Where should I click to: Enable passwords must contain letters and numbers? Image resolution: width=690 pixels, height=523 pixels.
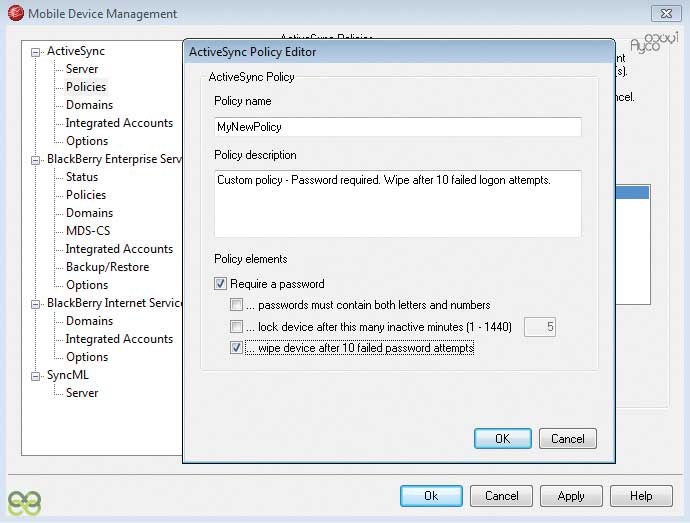tap(236, 305)
